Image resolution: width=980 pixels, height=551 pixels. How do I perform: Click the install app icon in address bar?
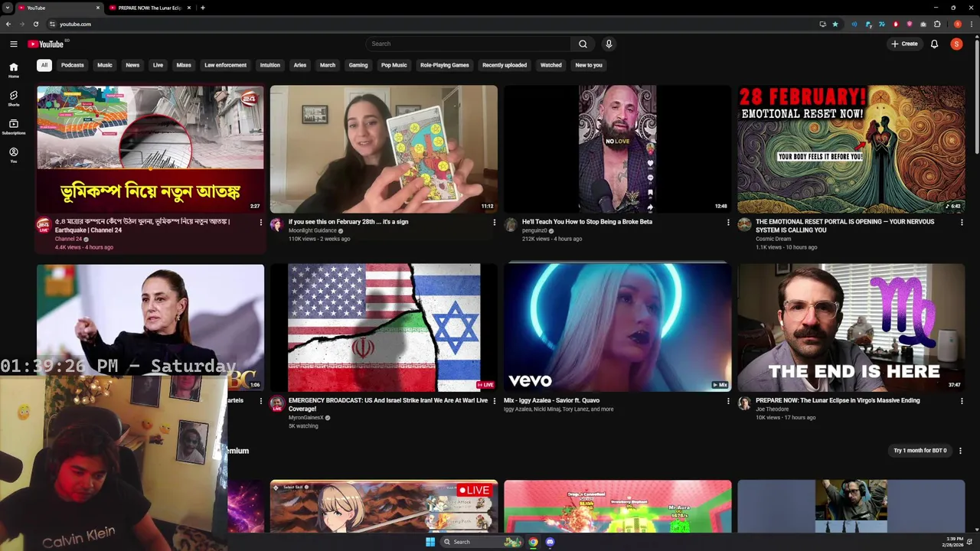point(822,24)
